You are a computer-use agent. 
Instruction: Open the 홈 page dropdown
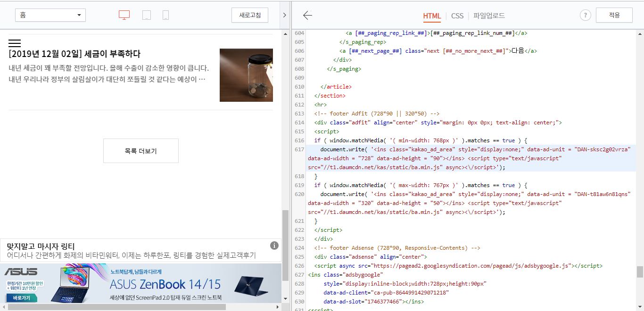pos(50,15)
